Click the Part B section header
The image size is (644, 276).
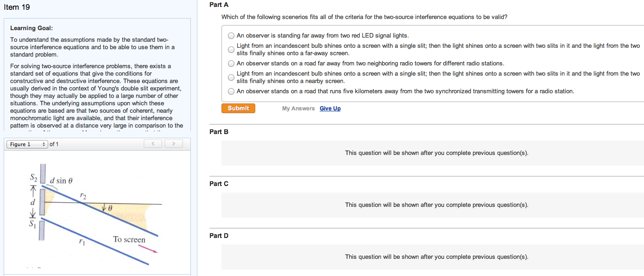click(218, 131)
